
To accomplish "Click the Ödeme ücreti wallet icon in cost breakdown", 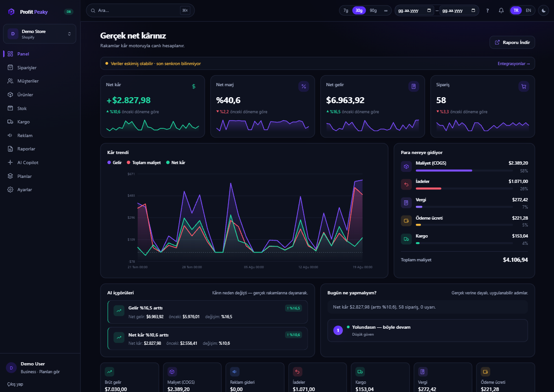I will click(406, 221).
